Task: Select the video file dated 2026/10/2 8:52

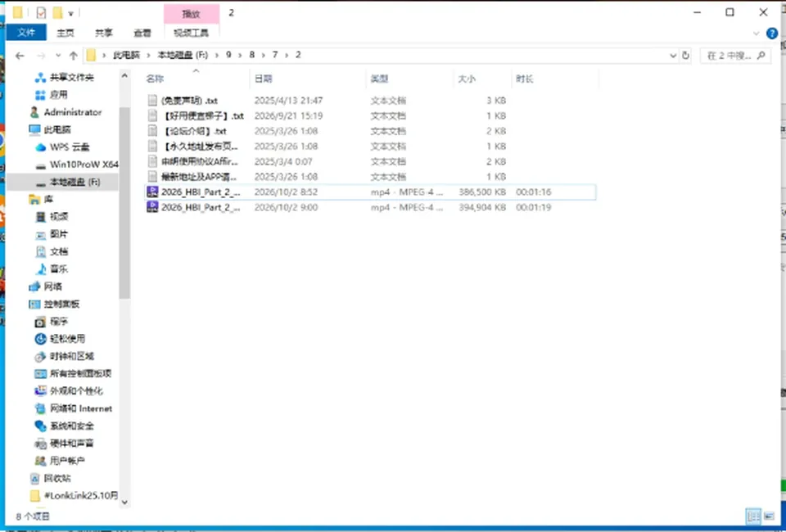Action: (370, 192)
